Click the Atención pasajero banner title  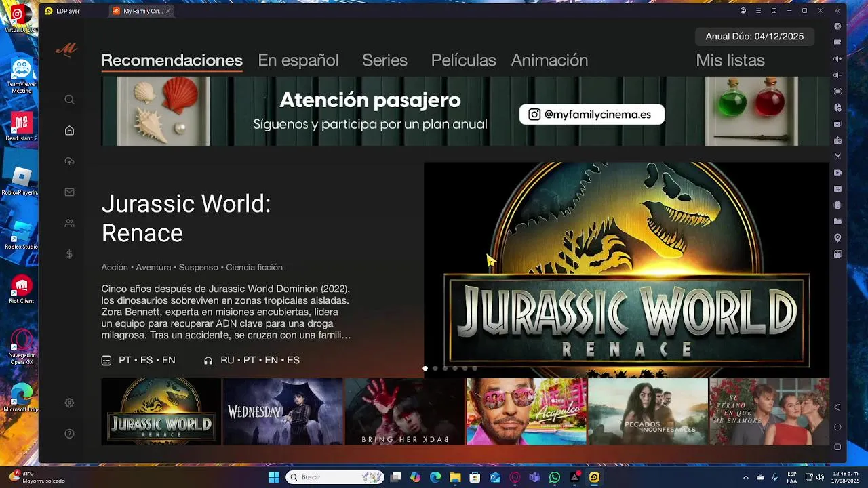[370, 100]
